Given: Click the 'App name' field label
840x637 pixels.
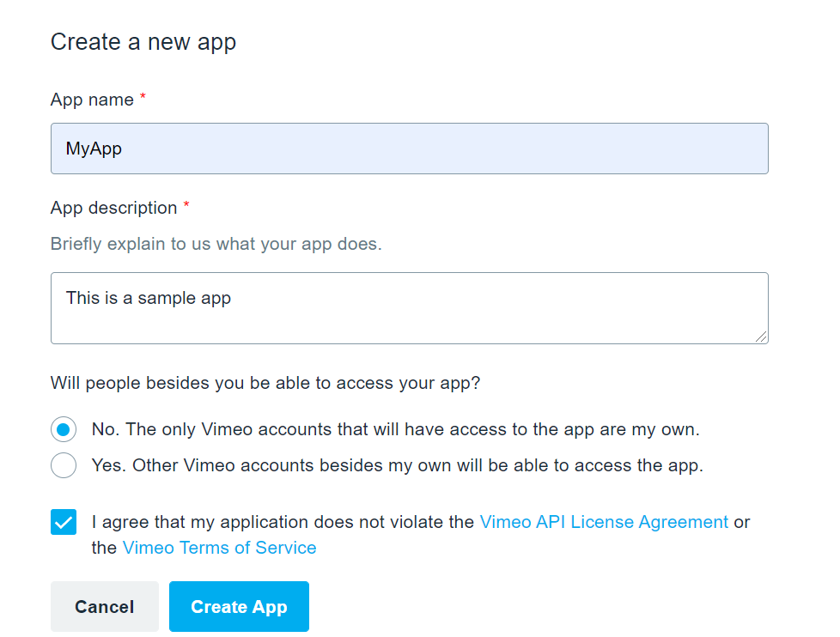Looking at the screenshot, I should point(92,100).
